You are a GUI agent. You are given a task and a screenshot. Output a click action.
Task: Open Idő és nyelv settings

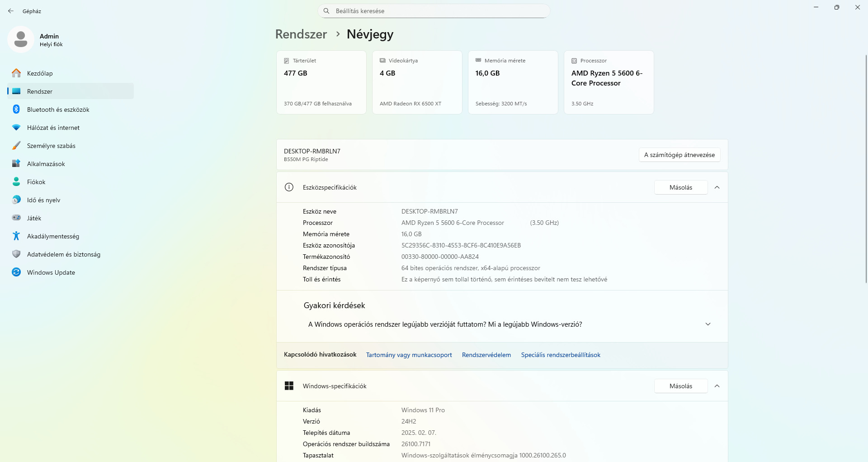pyautogui.click(x=43, y=200)
